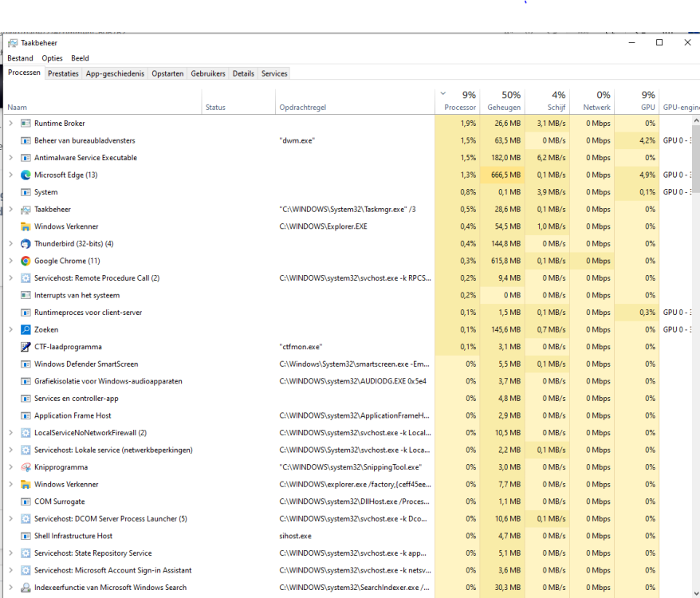Image resolution: width=700 pixels, height=598 pixels.
Task: Click the CTF-laadprogramma pen icon
Action: coord(26,347)
